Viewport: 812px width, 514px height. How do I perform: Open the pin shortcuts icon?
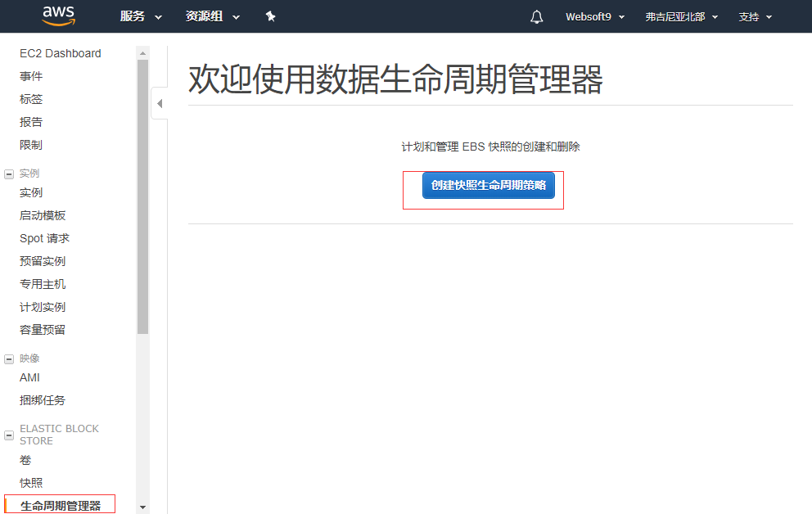[x=270, y=16]
